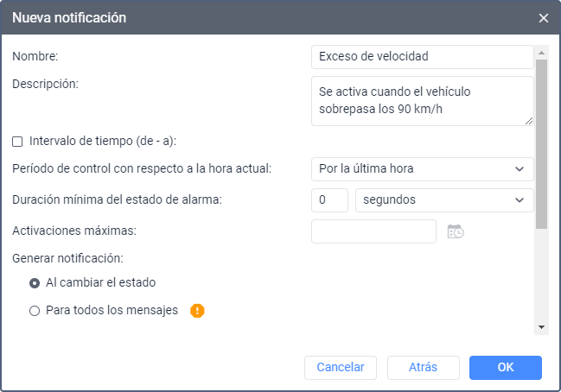The height and width of the screenshot is (392, 561).
Task: Click the Nombre text field
Action: tap(422, 57)
